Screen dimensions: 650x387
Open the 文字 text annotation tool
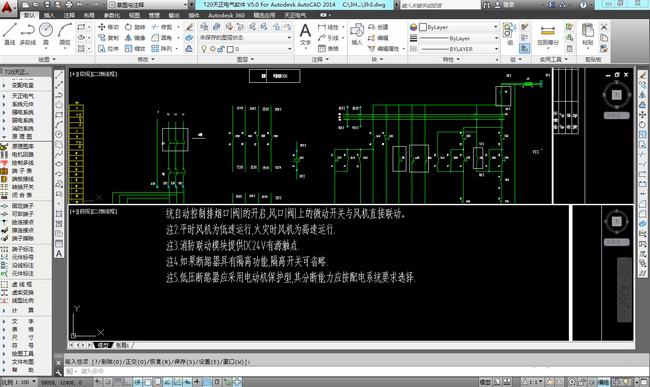[305, 35]
